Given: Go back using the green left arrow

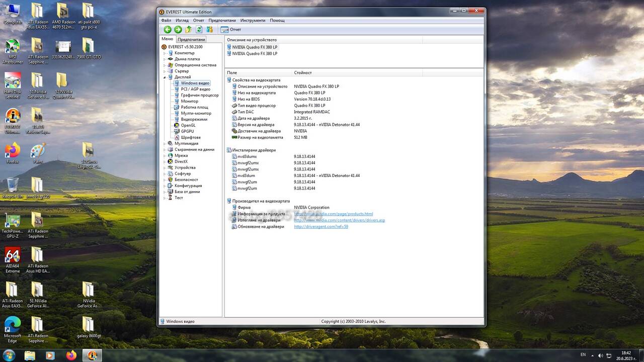Looking at the screenshot, I should coord(168,30).
